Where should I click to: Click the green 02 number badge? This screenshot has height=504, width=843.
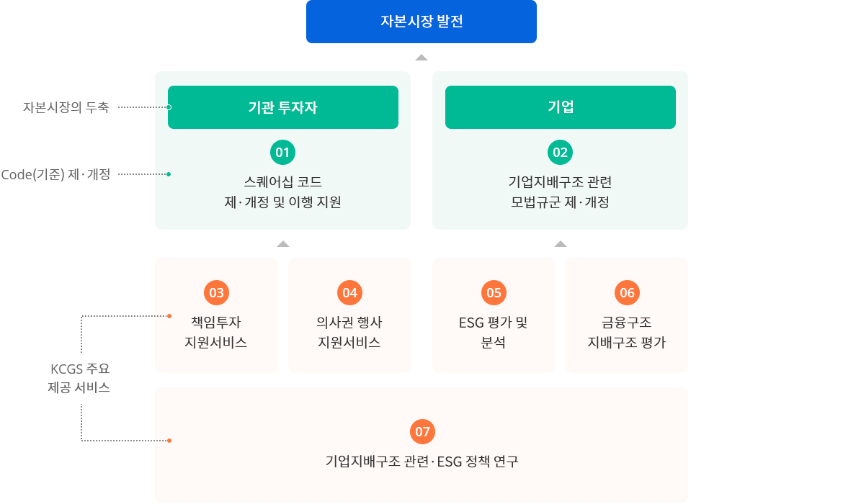coord(560,152)
